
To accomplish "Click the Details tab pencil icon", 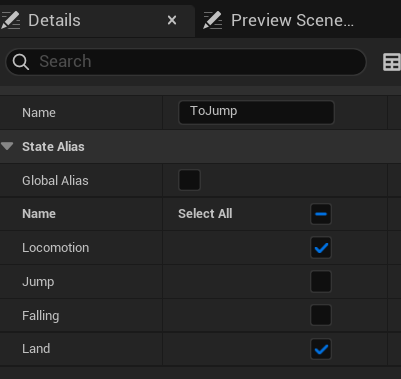I will (11, 20).
